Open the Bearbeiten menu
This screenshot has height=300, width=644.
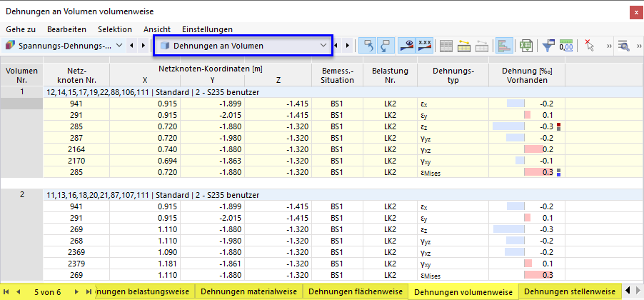66,29
